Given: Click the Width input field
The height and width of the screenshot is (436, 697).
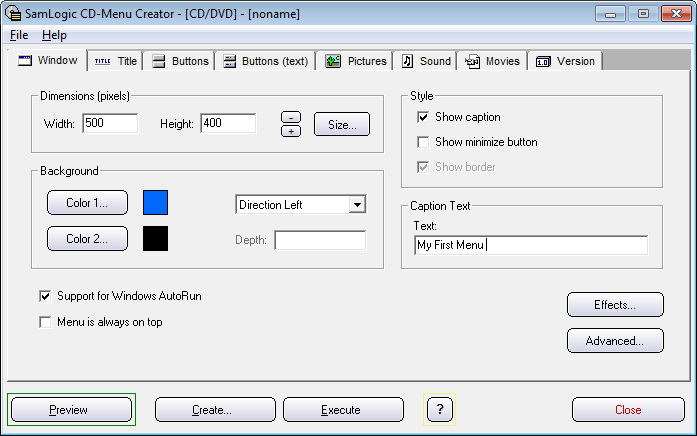Looking at the screenshot, I should point(110,123).
